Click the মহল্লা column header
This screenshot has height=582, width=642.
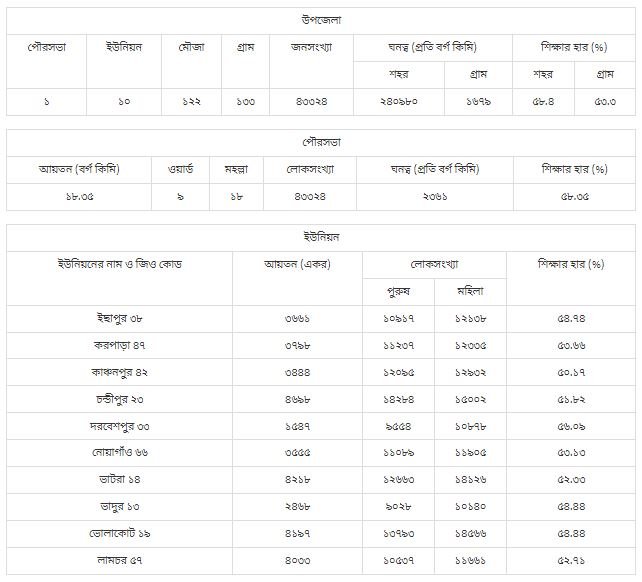point(236,168)
